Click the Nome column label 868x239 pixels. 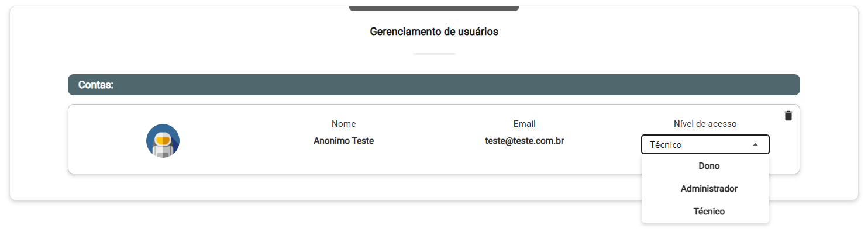point(343,124)
